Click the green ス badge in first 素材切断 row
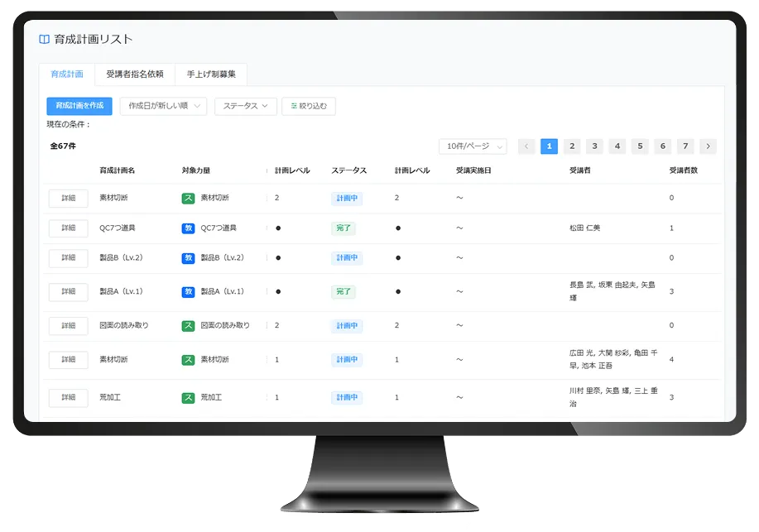This screenshot has width=759, height=532. (188, 198)
